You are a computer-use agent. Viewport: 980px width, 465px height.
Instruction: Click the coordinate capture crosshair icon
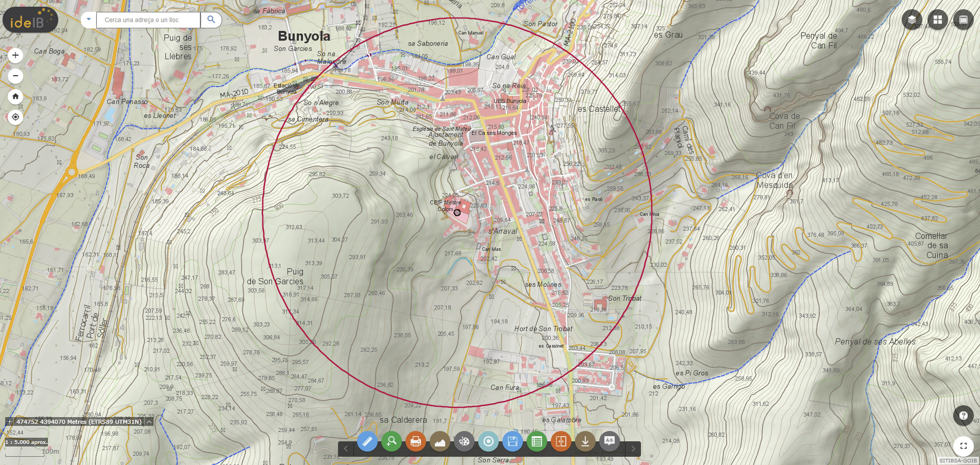tap(9, 421)
